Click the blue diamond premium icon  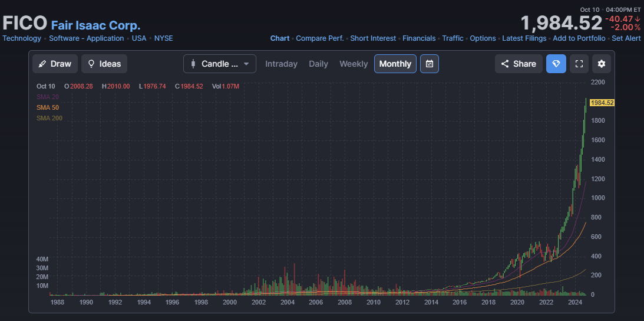556,64
